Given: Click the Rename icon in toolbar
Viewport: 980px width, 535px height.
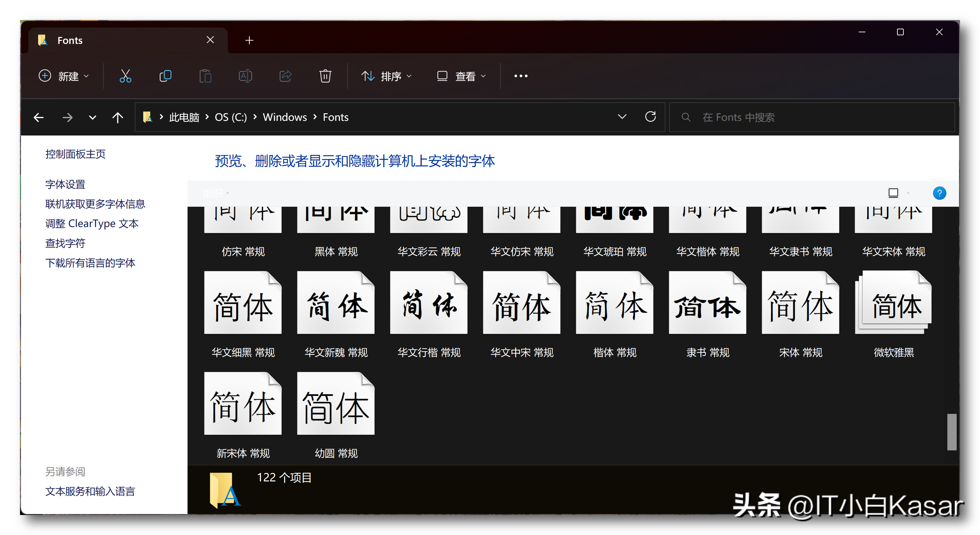Looking at the screenshot, I should (245, 76).
